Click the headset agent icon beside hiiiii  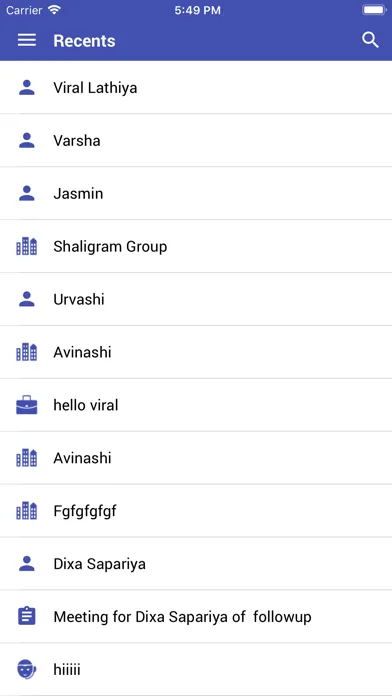pos(27,669)
